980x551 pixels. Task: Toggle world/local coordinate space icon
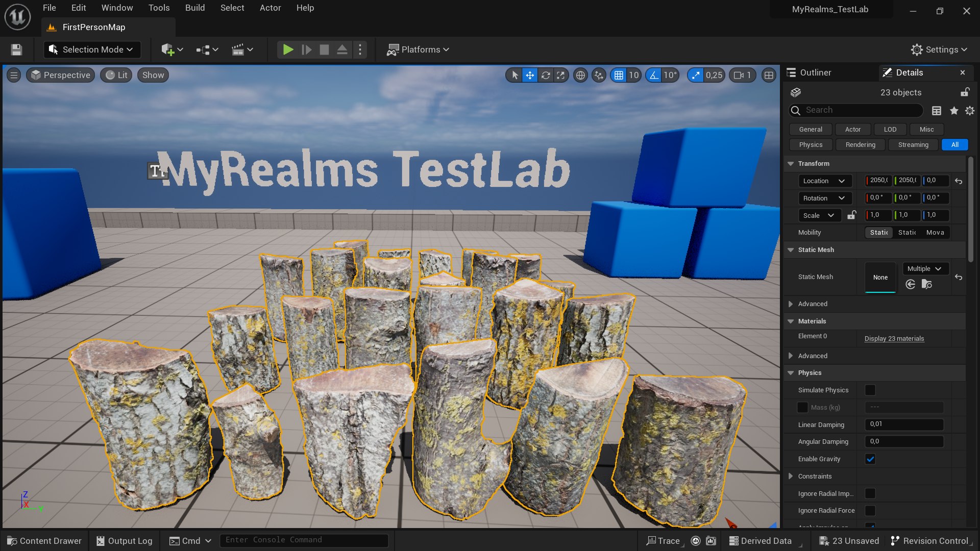[x=580, y=76]
